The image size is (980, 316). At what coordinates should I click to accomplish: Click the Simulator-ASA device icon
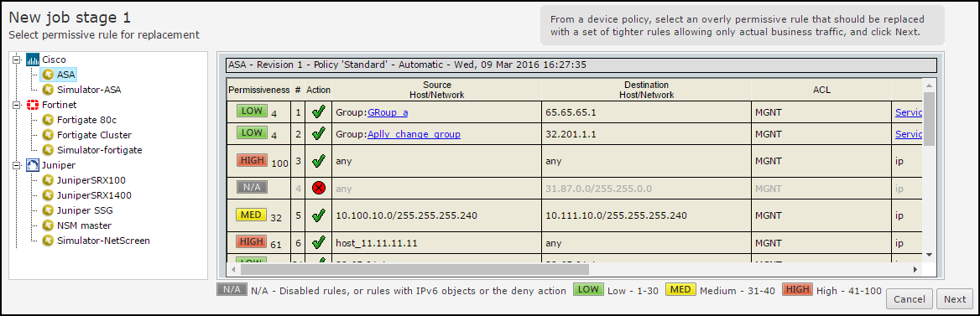tap(48, 90)
